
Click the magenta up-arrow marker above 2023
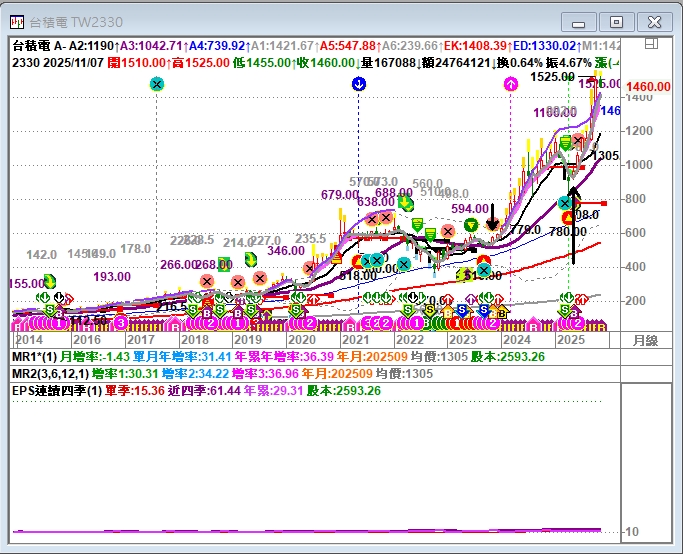point(511,85)
